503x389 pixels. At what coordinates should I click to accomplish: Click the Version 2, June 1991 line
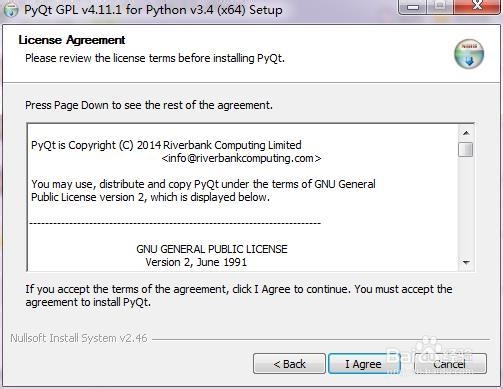point(196,262)
